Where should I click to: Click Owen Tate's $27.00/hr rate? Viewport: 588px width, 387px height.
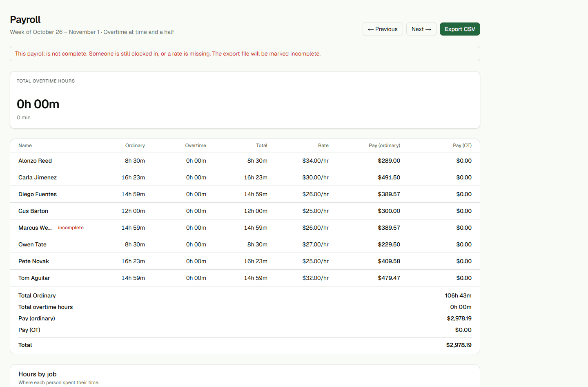point(315,244)
